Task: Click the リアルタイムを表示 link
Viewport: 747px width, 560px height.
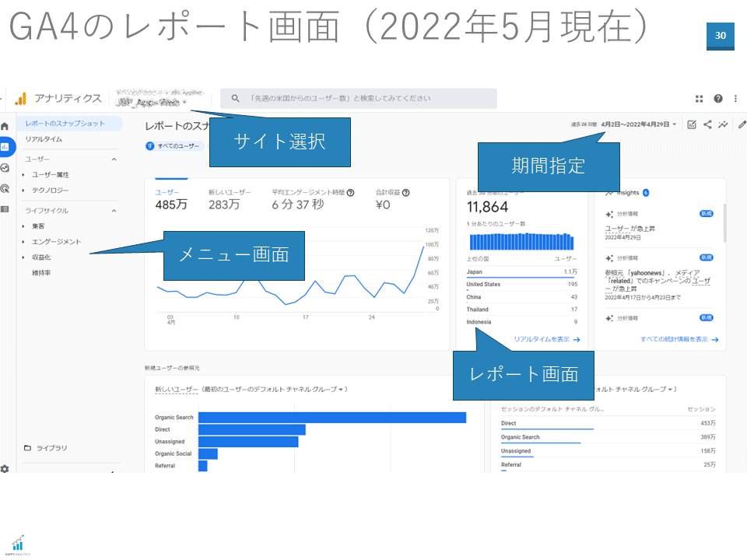Action: click(547, 340)
